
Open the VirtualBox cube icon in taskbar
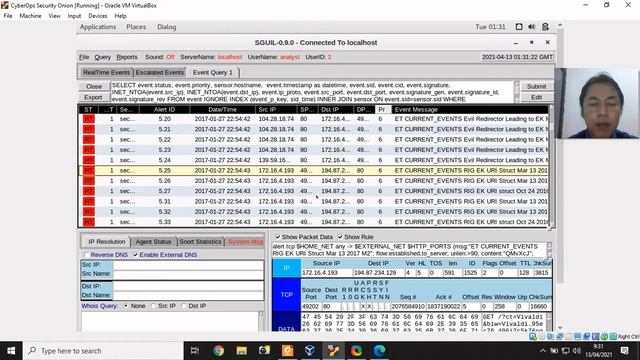pos(310,351)
